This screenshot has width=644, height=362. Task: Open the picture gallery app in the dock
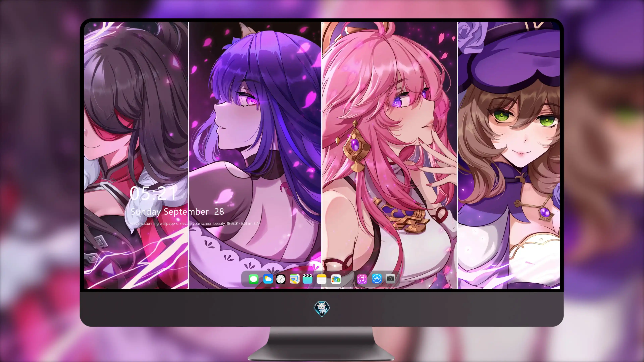[336, 279]
